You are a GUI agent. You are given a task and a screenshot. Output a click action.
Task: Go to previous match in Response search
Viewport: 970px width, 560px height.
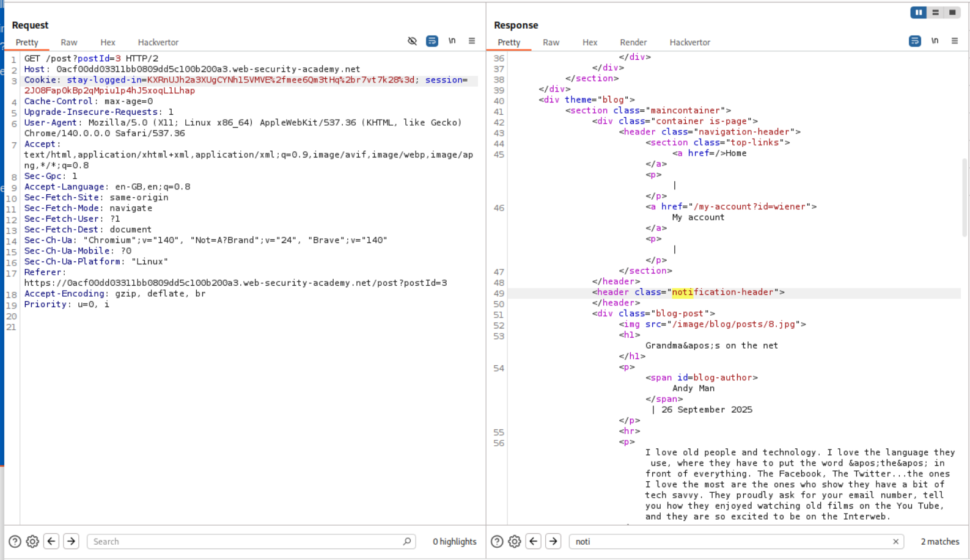point(534,542)
